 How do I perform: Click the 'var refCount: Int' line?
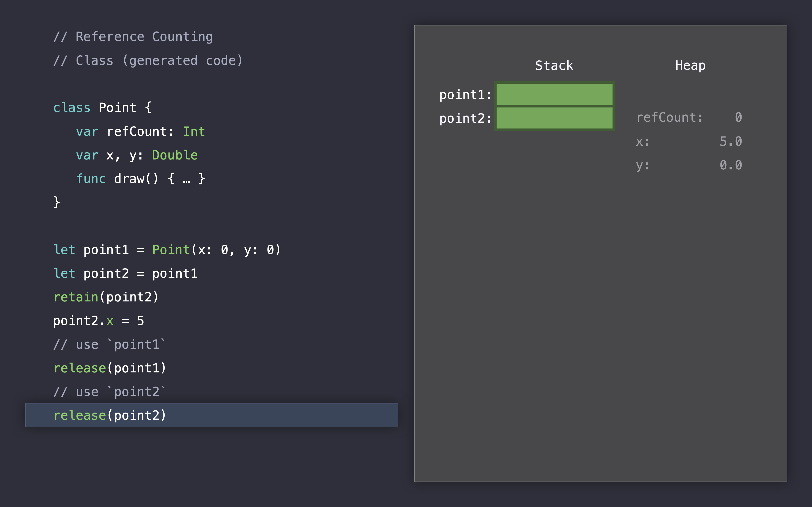pyautogui.click(x=140, y=131)
